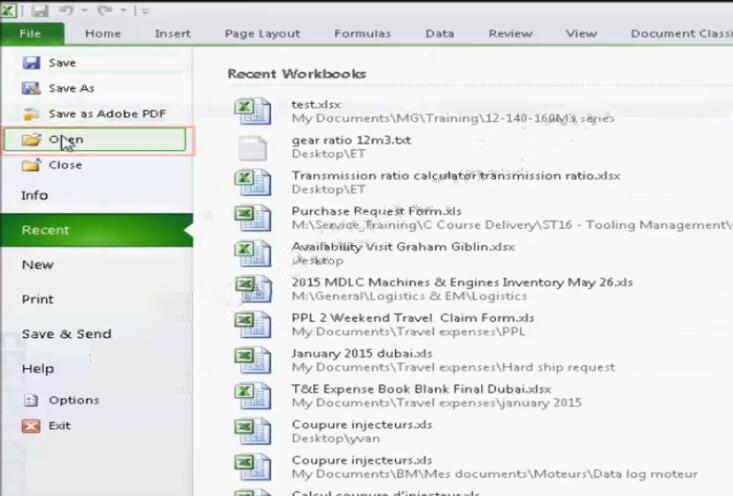Viewport: 733px width, 496px height.
Task: Switch to the Insert tab
Action: [172, 34]
